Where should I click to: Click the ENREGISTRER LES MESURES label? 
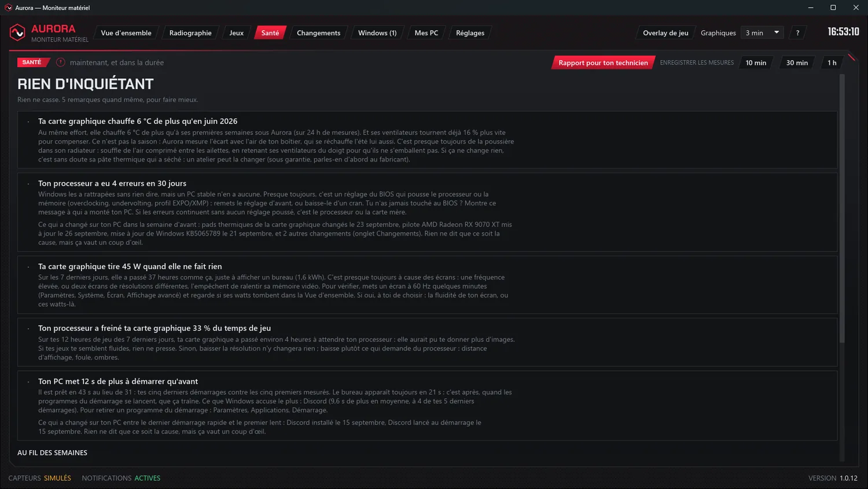pyautogui.click(x=697, y=62)
